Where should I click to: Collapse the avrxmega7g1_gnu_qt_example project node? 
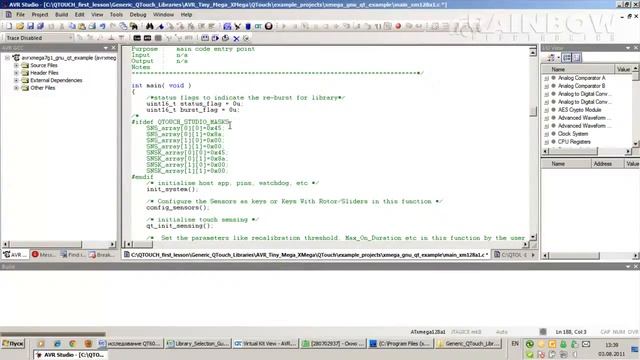pos(7,58)
